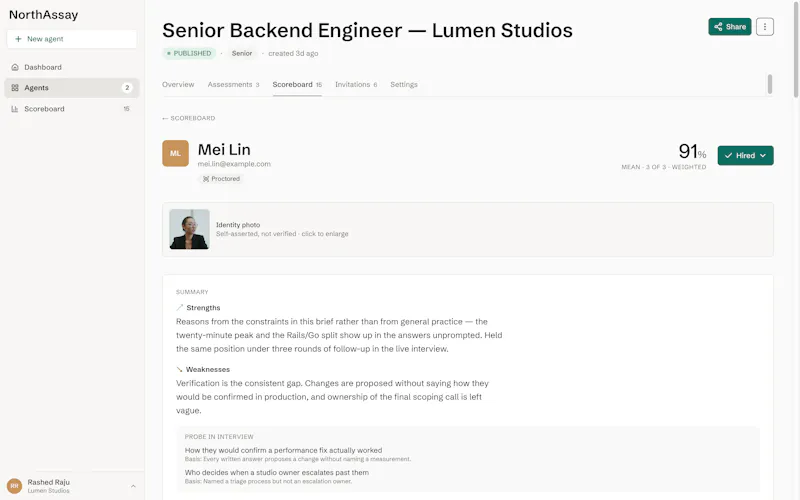This screenshot has height=500, width=800.
Task: Switch to the Overview tab
Action: 178,85
